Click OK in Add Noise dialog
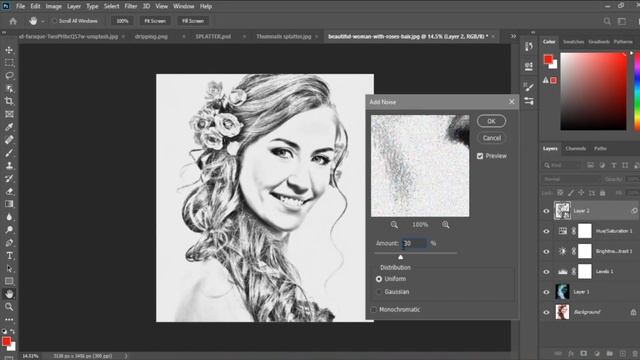The width and height of the screenshot is (640, 360). (491, 121)
